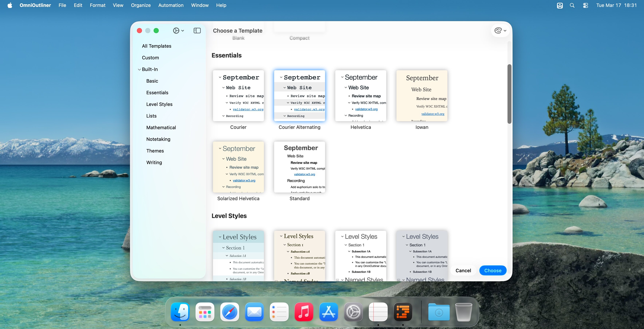Click the Cancel button

click(463, 271)
